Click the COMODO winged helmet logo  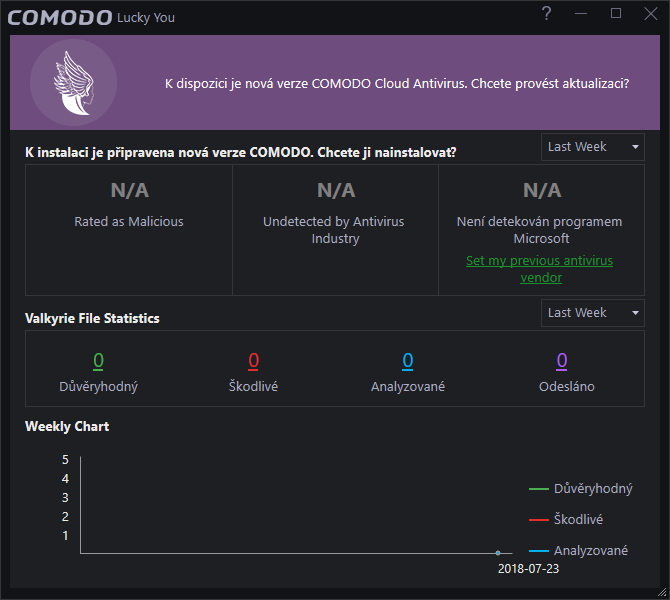tap(73, 83)
